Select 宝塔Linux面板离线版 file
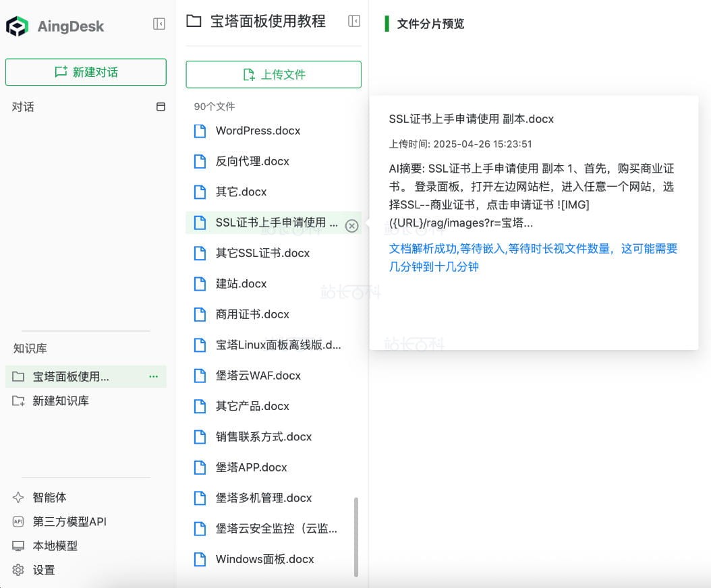 pos(273,345)
